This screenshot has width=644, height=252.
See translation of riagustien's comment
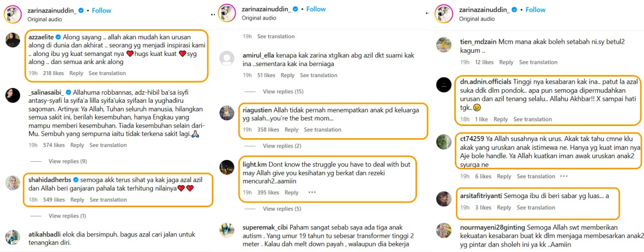(323, 130)
